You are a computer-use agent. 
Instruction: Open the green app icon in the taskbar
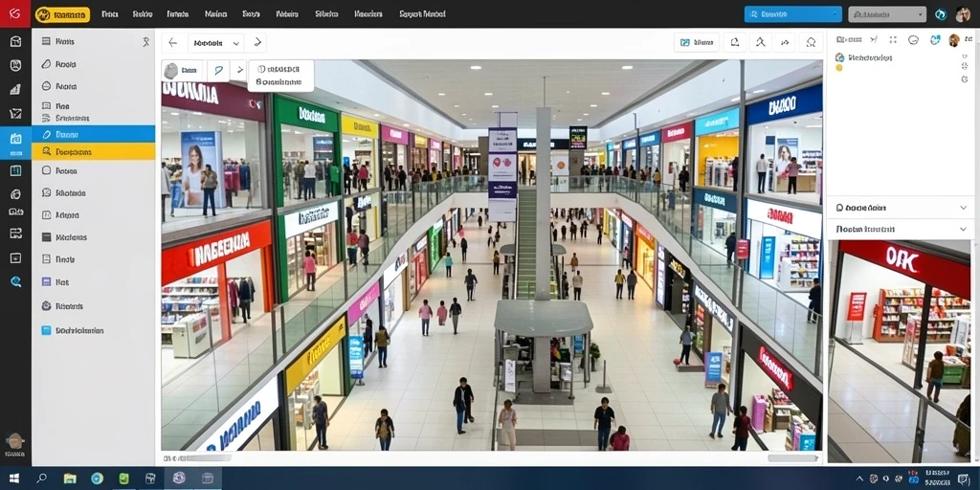[124, 479]
